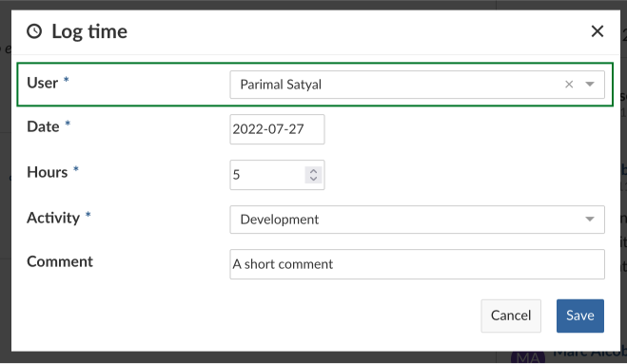Click the Hours field label
Screen dimensions: 627x364
[x=48, y=172]
